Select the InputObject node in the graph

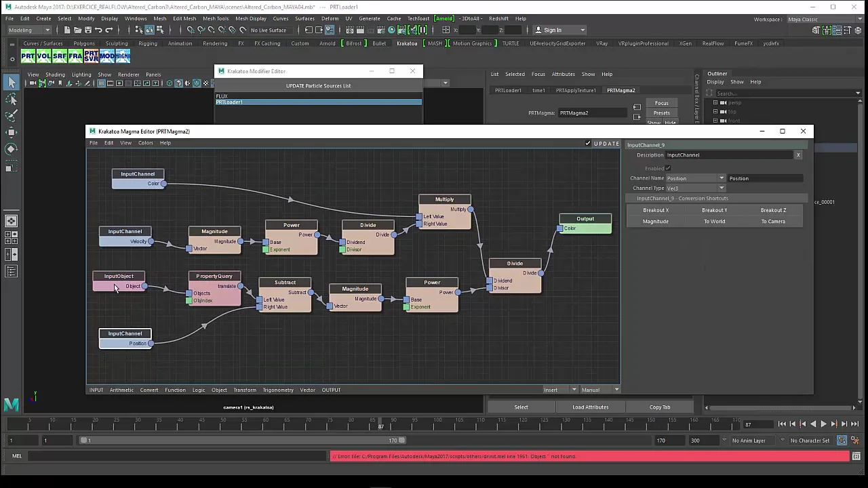tap(119, 281)
